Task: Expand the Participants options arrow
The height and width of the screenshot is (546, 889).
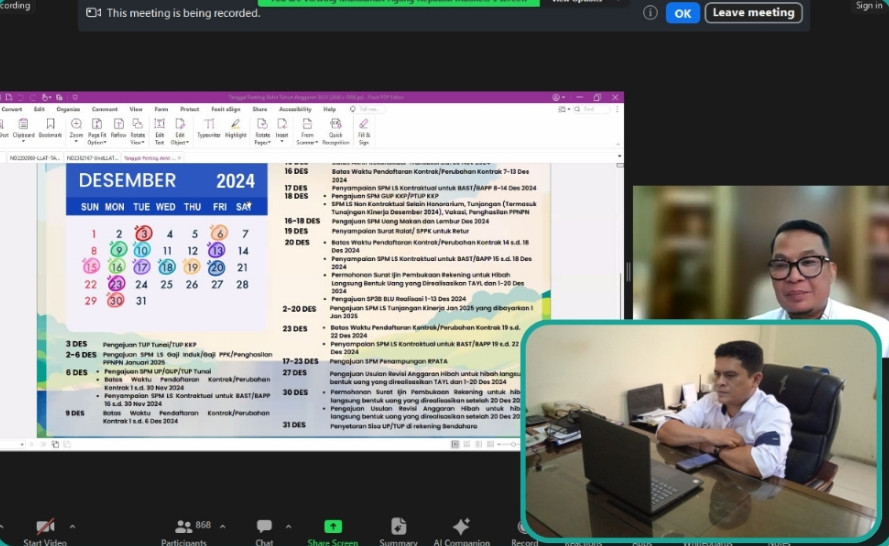Action: click(222, 526)
